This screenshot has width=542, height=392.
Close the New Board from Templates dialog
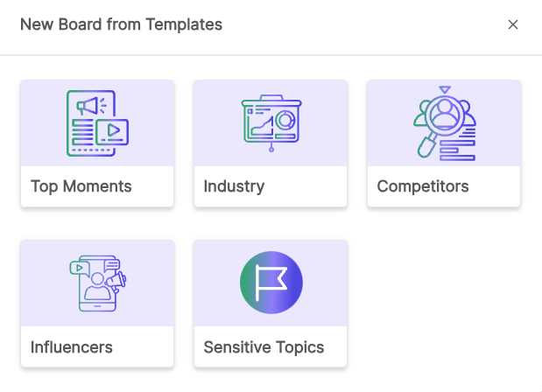[513, 24]
